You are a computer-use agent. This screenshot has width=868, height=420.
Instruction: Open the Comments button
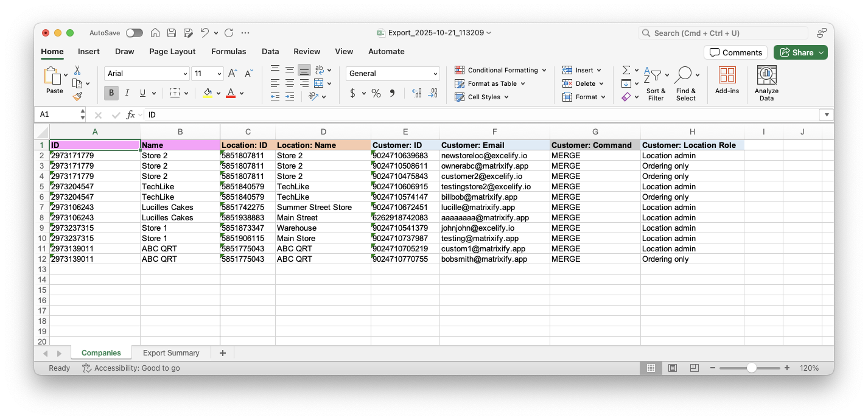pyautogui.click(x=735, y=52)
